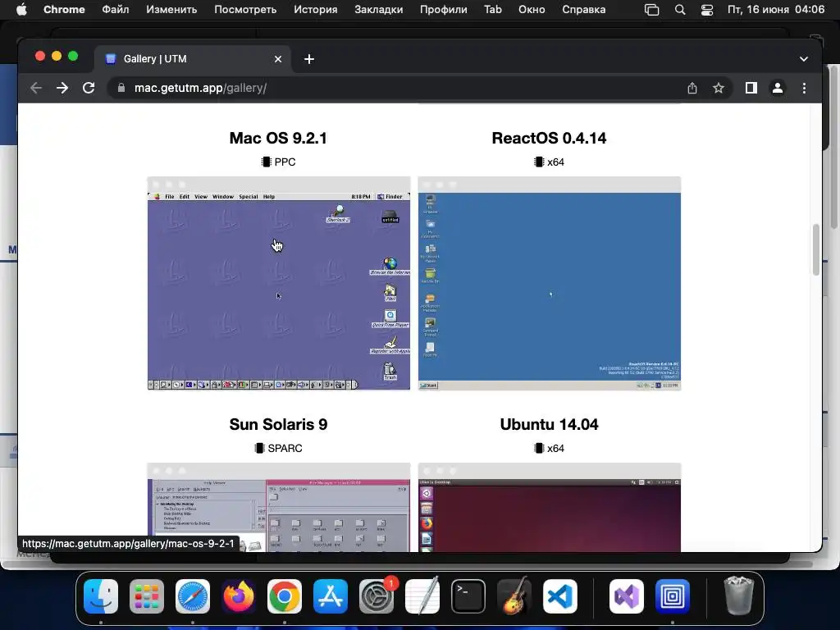Screen dimensions: 840x630
Task: Open Visual Studio Code from the Dock
Action: (560, 596)
